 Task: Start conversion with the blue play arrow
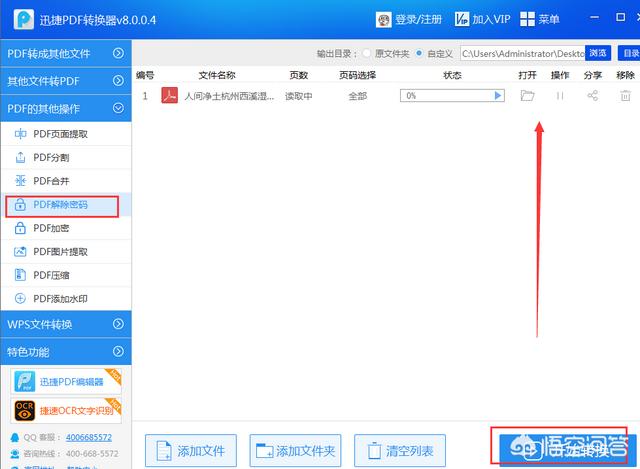click(x=498, y=96)
